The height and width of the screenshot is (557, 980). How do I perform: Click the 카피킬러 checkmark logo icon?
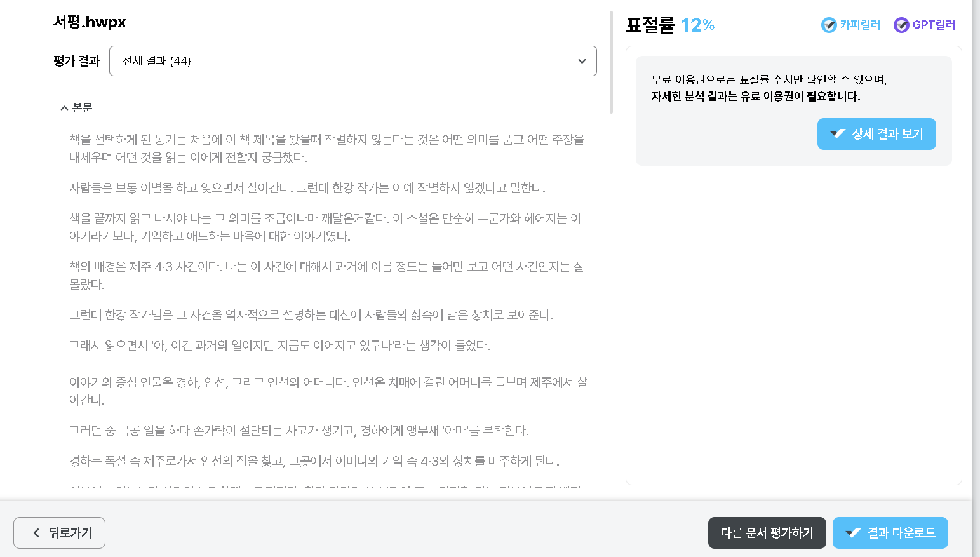tap(828, 25)
